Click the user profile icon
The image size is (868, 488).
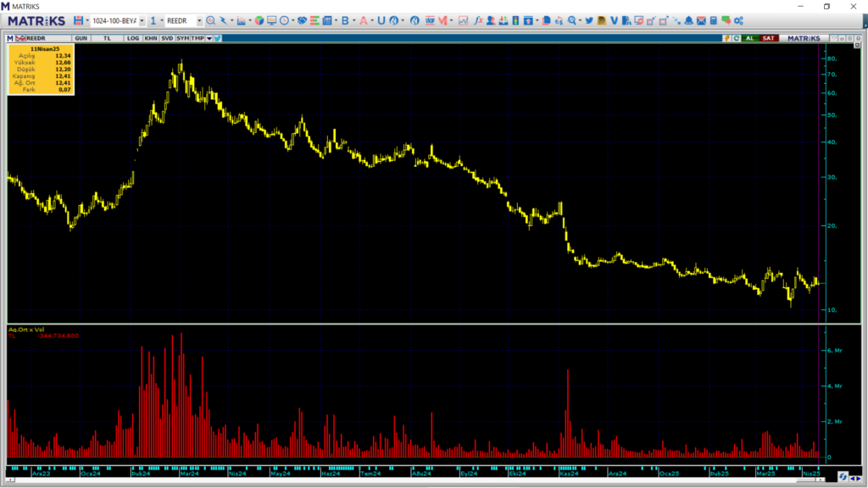(x=491, y=20)
